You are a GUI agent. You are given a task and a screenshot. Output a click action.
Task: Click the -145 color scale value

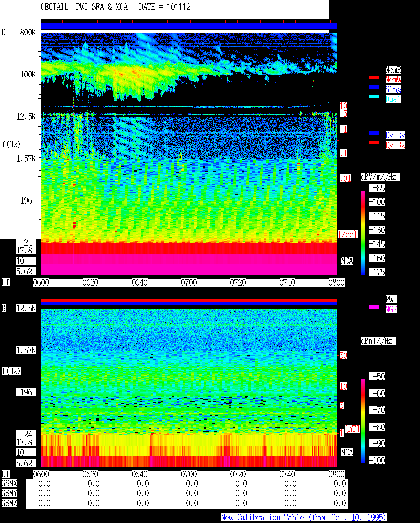click(x=377, y=244)
